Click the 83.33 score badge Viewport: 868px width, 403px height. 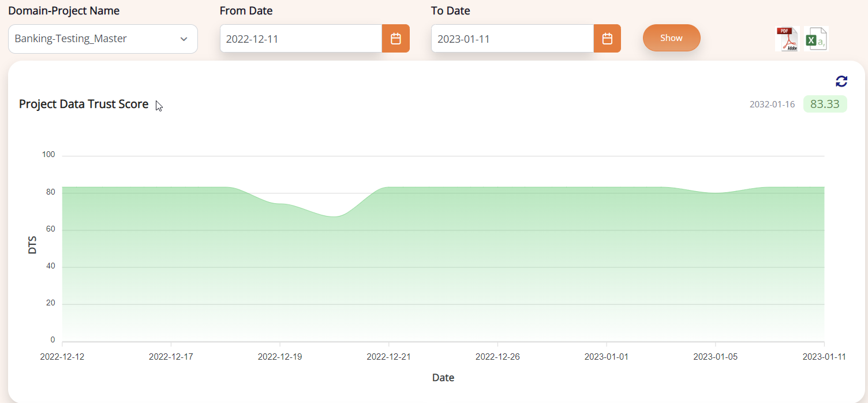pos(825,104)
